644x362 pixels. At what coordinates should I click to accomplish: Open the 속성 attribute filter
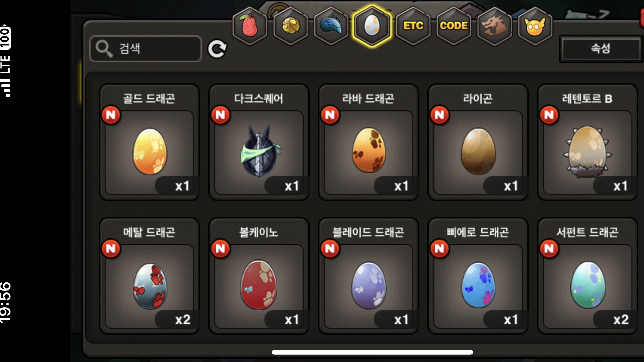[601, 49]
